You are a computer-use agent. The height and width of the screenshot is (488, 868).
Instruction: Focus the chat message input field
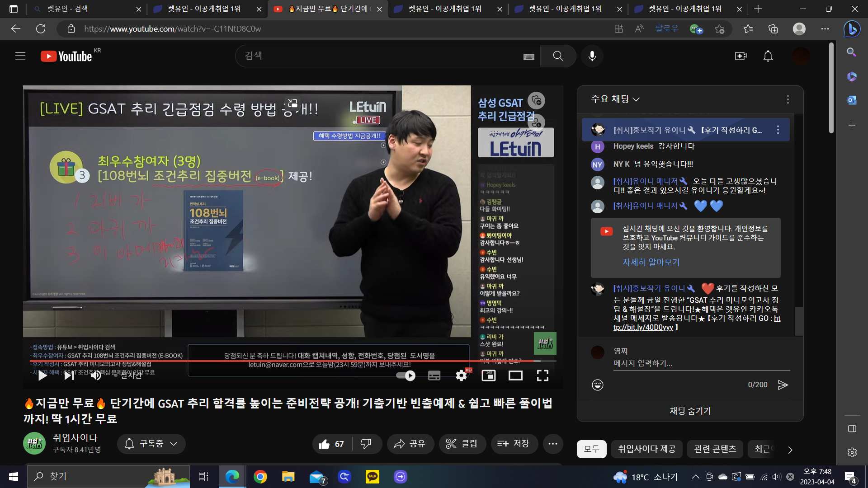[x=702, y=363]
